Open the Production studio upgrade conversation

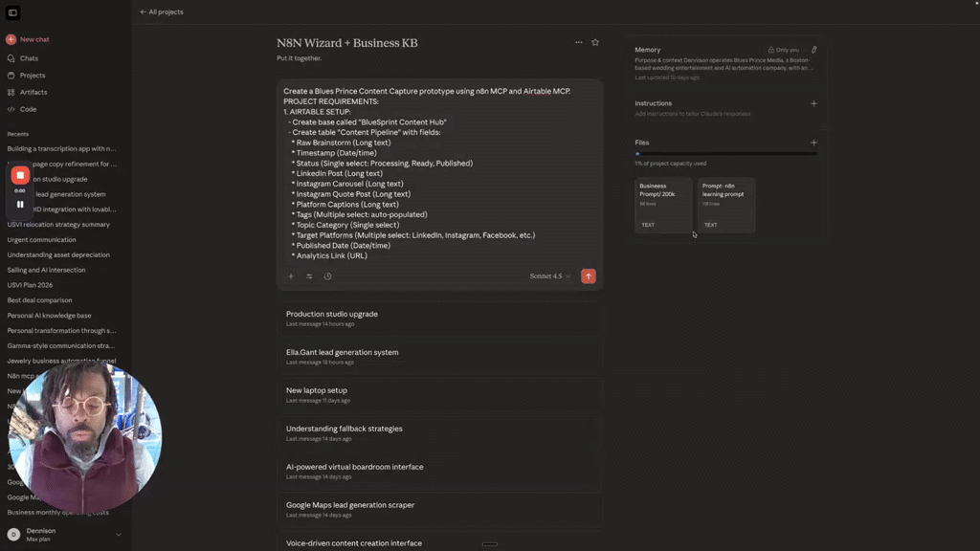click(x=332, y=314)
